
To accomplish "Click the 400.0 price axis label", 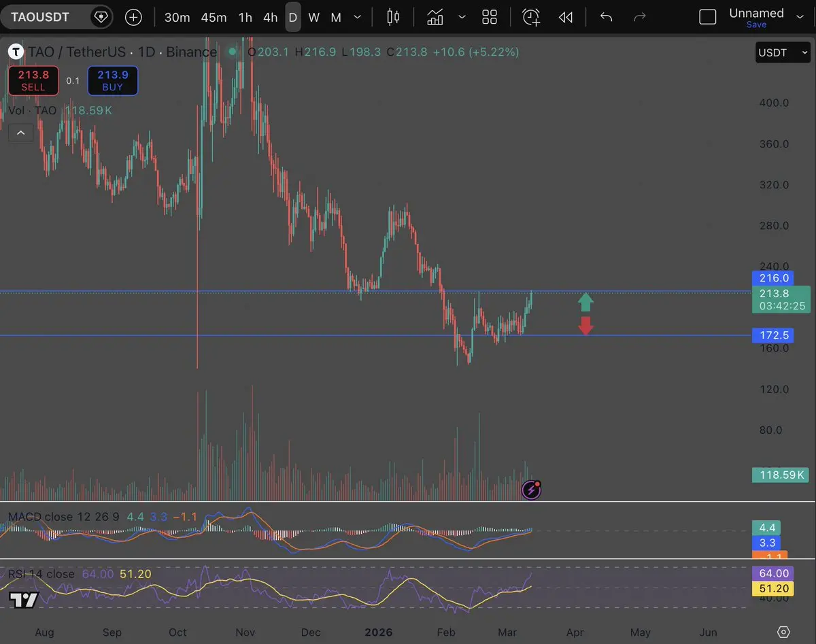I will 774,103.
